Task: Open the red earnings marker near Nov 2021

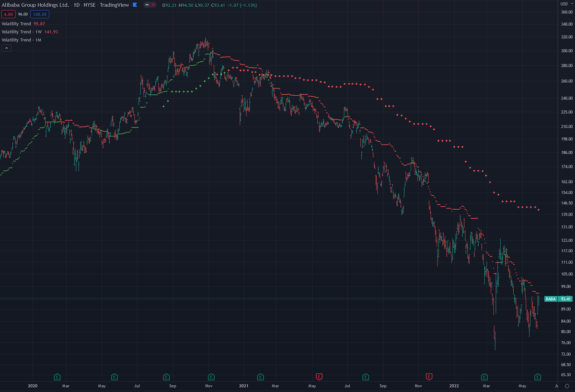Action: pos(429,376)
